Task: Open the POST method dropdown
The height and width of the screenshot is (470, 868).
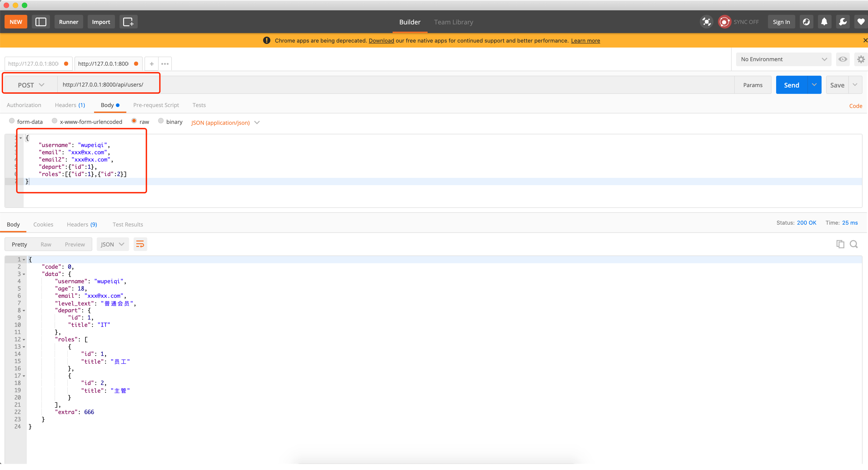Action: 31,85
